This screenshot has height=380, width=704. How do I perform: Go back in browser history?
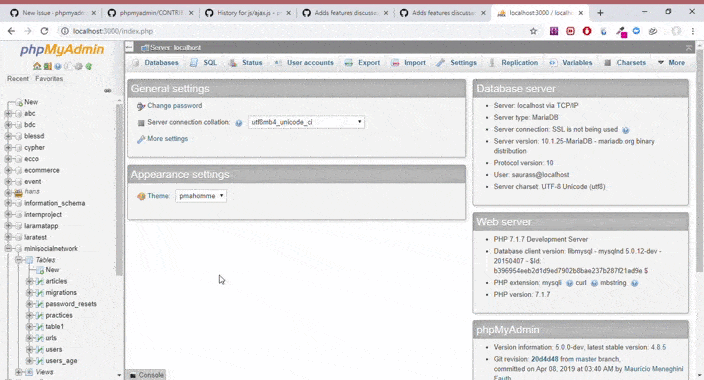(11, 31)
